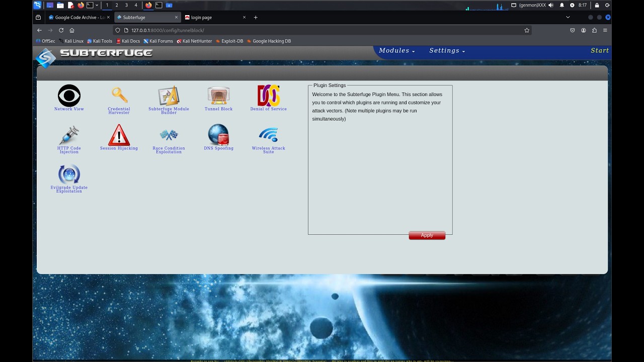Switch to the login page tab
The height and width of the screenshot is (362, 644).
[215, 17]
